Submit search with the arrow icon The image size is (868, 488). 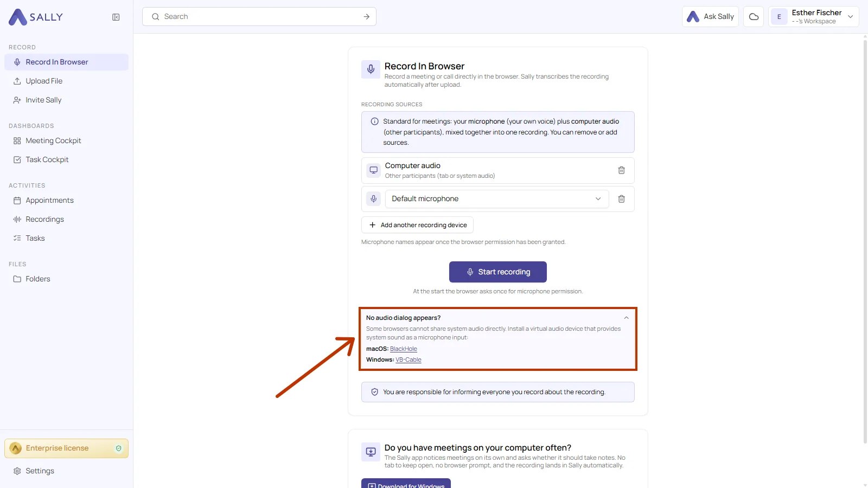click(367, 17)
